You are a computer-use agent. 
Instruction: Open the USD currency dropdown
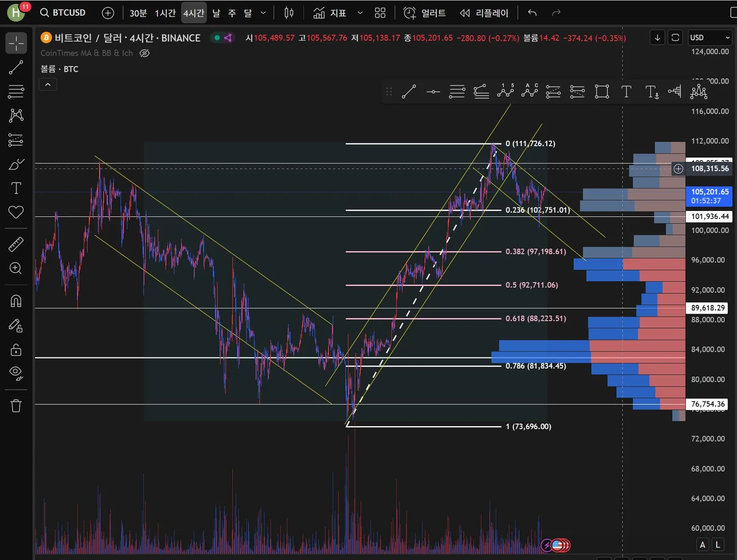[x=710, y=37]
